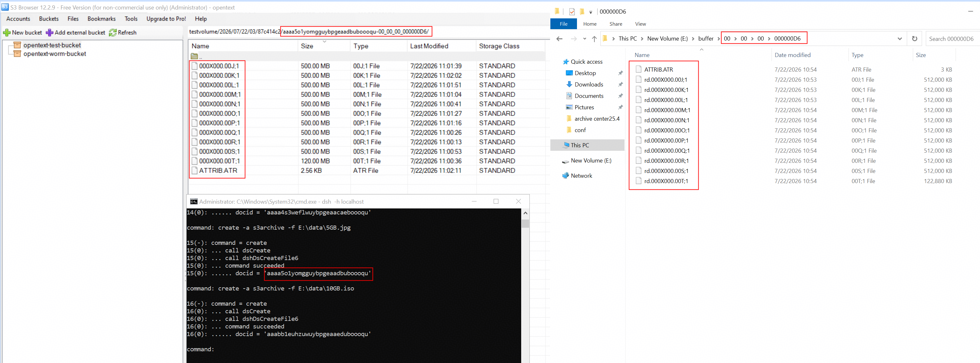The width and height of the screenshot is (980, 363).
Task: Open the Tools menu
Action: 131,19
